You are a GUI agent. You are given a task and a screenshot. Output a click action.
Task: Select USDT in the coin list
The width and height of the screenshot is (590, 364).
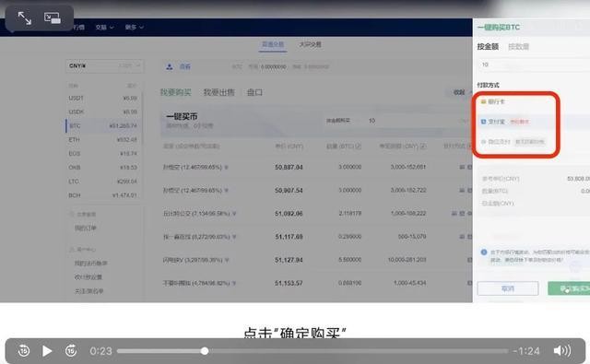[102, 99]
